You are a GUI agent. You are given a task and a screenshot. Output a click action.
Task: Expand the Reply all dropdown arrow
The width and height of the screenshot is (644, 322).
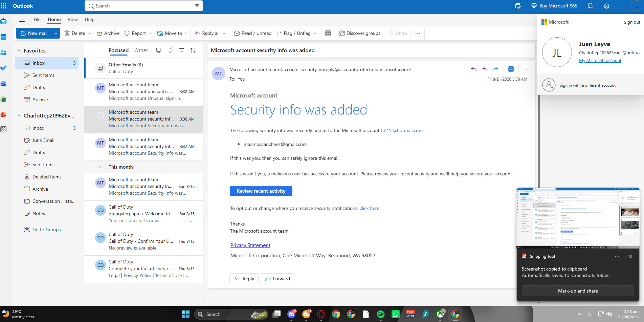click(224, 33)
